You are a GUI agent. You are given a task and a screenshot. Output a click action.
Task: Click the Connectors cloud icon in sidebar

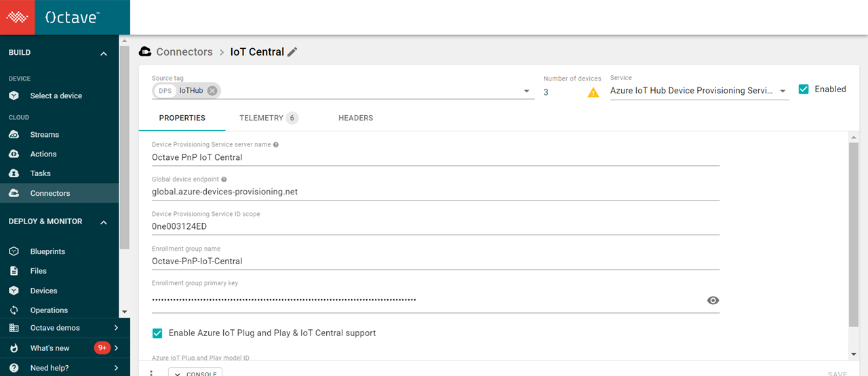point(14,193)
